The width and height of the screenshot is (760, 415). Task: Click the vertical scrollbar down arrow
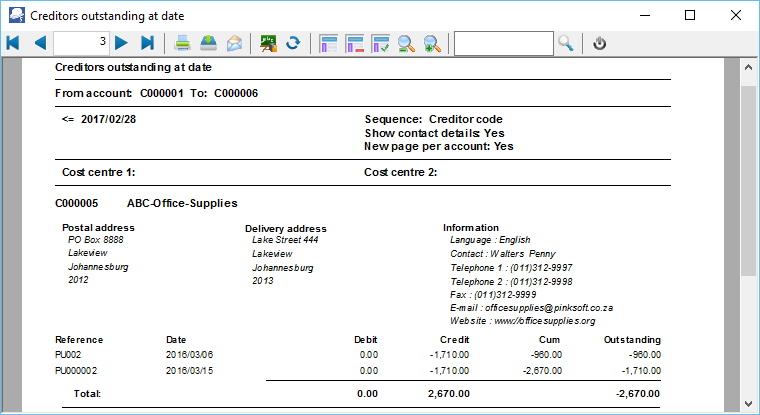tap(747, 402)
